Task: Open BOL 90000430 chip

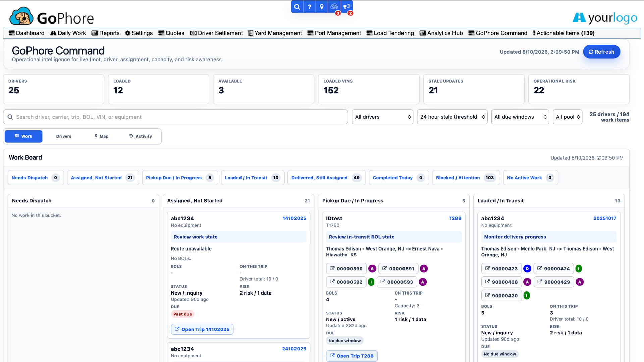Action: [x=501, y=296]
